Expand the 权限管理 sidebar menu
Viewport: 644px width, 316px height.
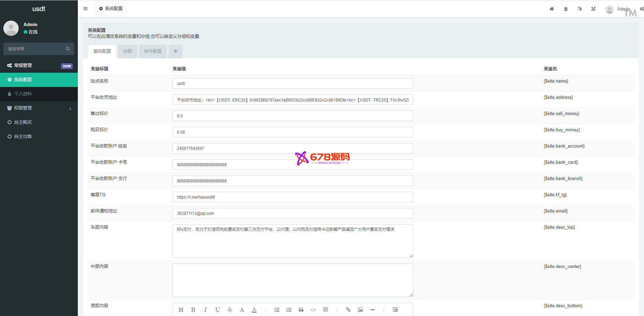39,108
